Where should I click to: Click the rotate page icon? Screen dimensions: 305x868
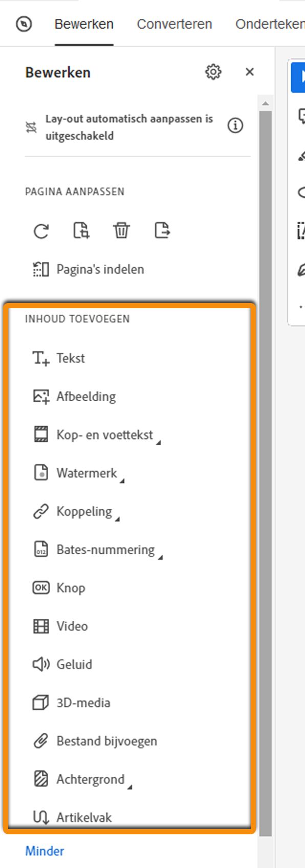coord(41,231)
